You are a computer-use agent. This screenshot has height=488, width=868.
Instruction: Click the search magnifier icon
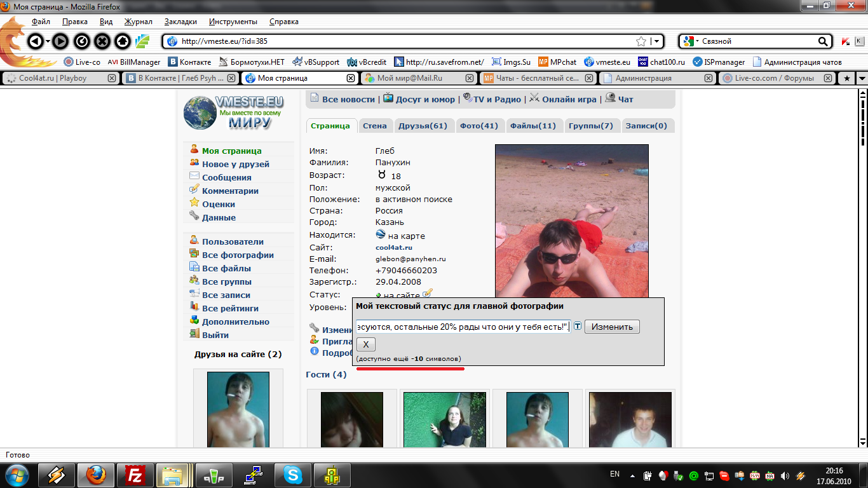pos(824,41)
